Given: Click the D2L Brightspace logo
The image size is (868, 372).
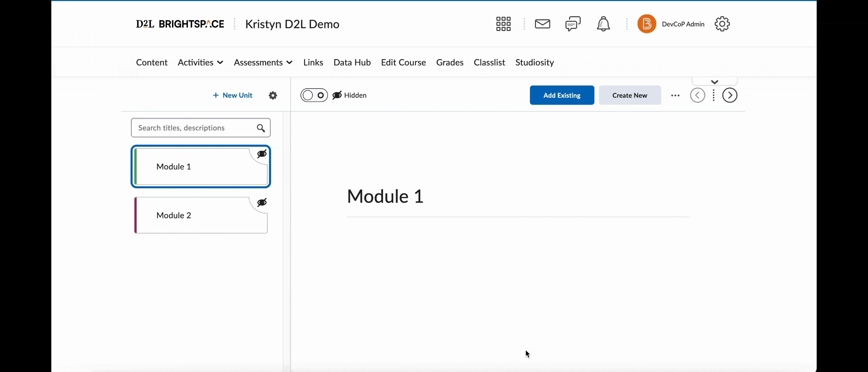Looking at the screenshot, I should (180, 24).
